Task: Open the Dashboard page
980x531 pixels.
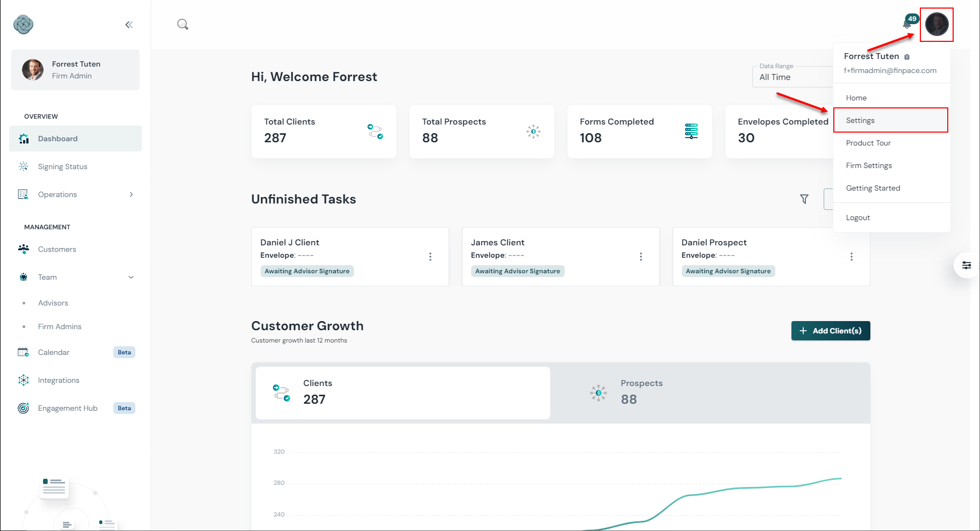Action: click(x=75, y=139)
